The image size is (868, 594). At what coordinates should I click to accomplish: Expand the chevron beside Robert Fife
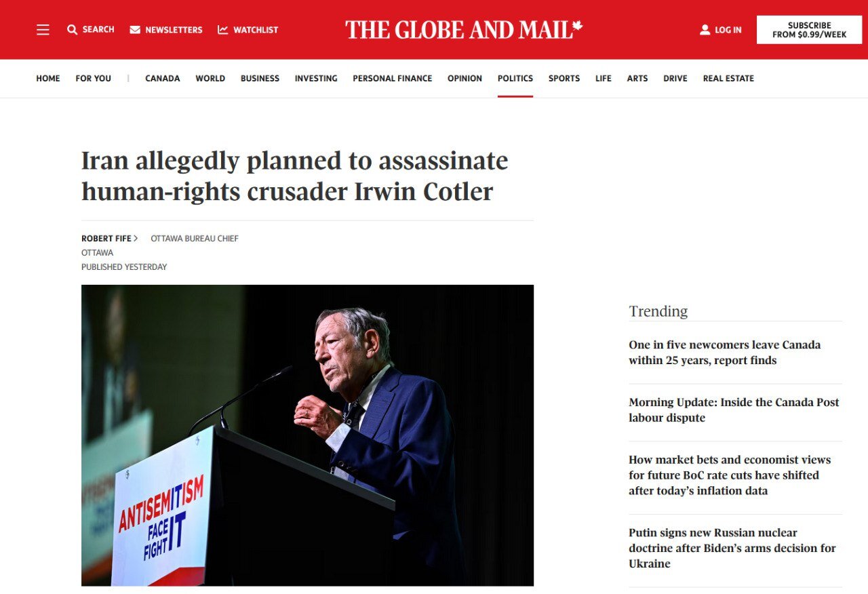pos(136,238)
